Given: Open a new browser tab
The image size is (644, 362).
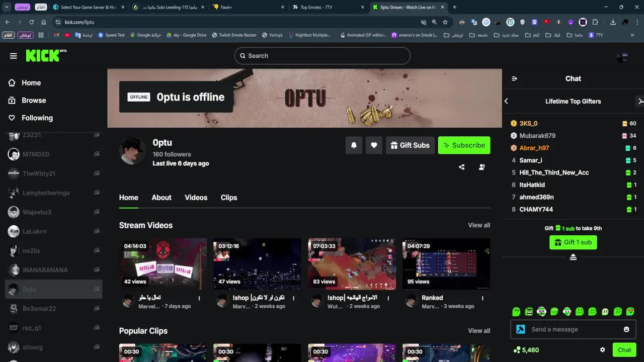Looking at the screenshot, I should [454, 7].
